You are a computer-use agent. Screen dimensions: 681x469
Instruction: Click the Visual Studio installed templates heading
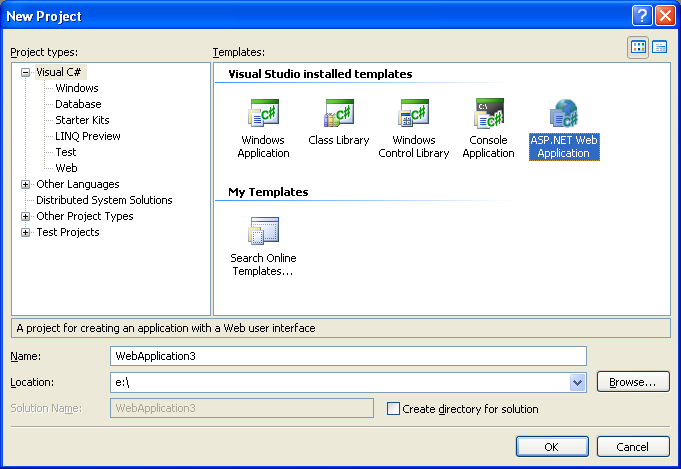(320, 74)
